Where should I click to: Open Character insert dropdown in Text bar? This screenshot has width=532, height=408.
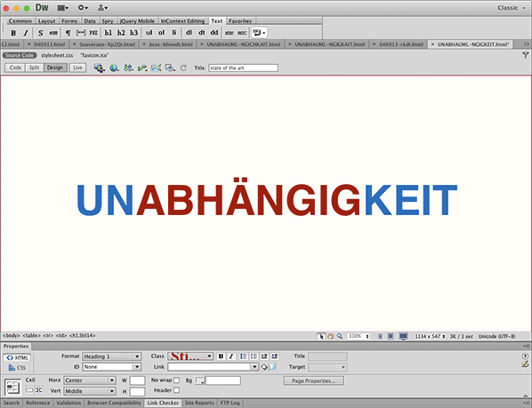pyautogui.click(x=260, y=33)
